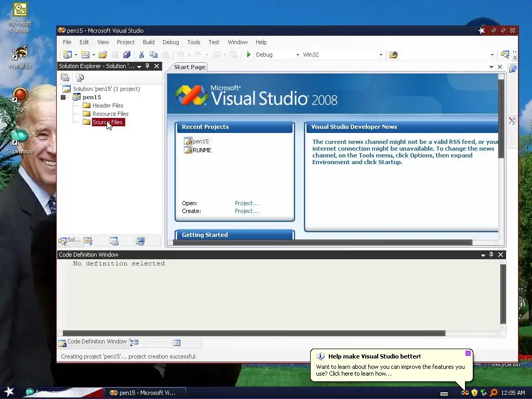Open the Build menu

pyautogui.click(x=149, y=42)
